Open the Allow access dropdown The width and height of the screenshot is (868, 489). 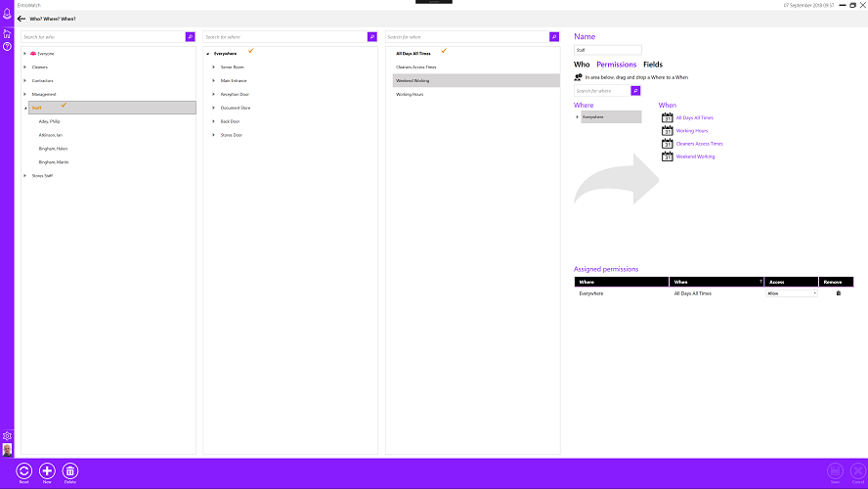pyautogui.click(x=792, y=293)
